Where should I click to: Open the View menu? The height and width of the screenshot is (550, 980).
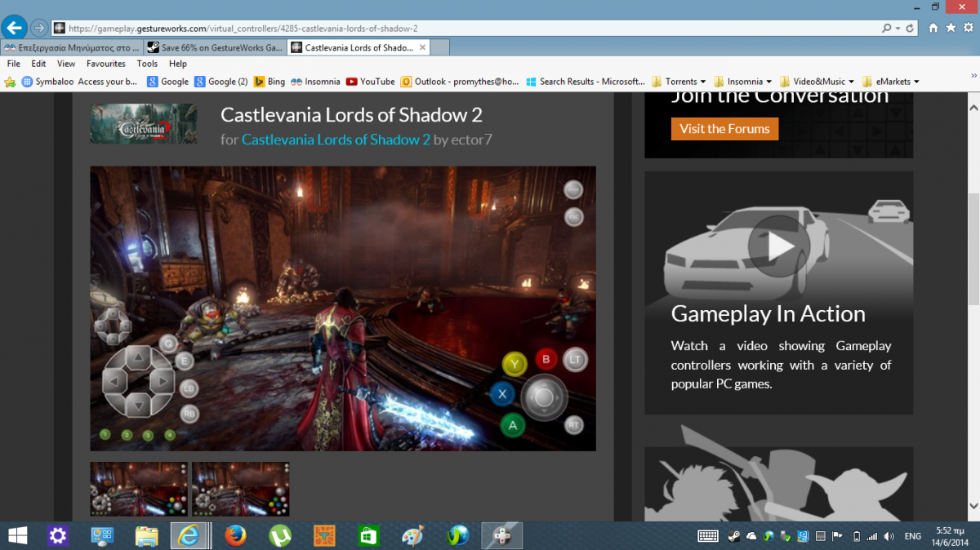[x=66, y=64]
